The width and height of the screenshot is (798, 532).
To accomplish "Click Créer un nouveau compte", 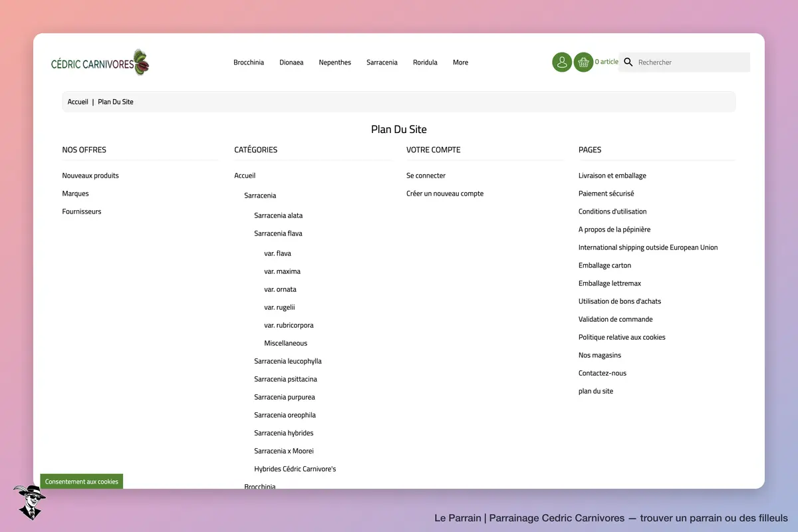I will click(x=445, y=194).
